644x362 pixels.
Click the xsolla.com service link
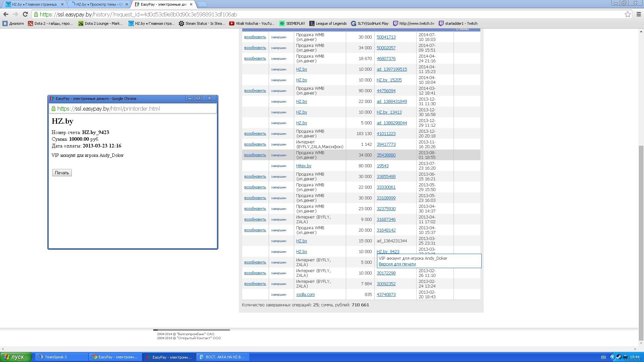(305, 294)
